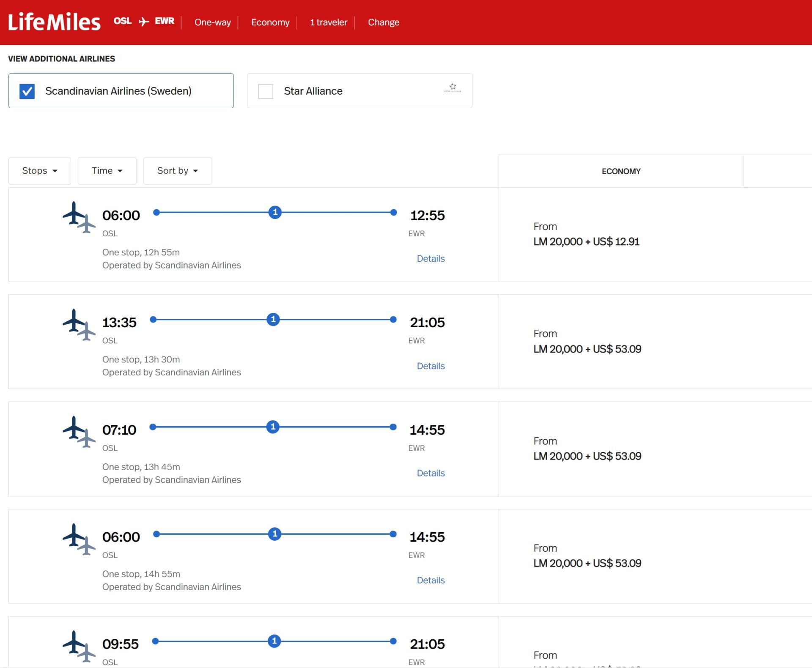This screenshot has height=668, width=812.
Task: Click Change to modify the search
Action: [x=383, y=22]
